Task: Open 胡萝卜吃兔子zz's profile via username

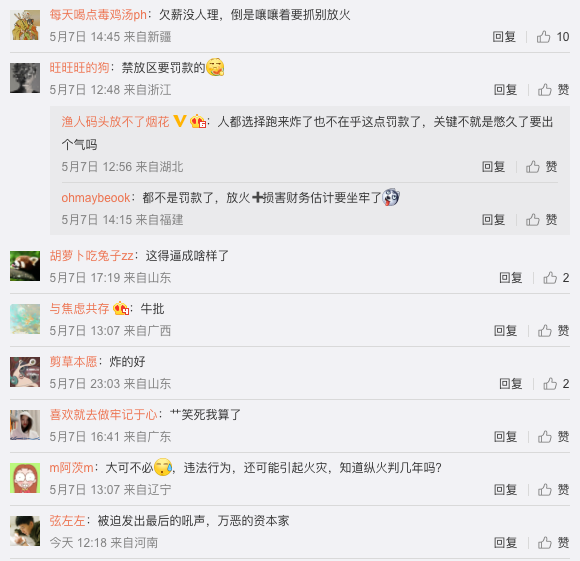Action: point(91,256)
